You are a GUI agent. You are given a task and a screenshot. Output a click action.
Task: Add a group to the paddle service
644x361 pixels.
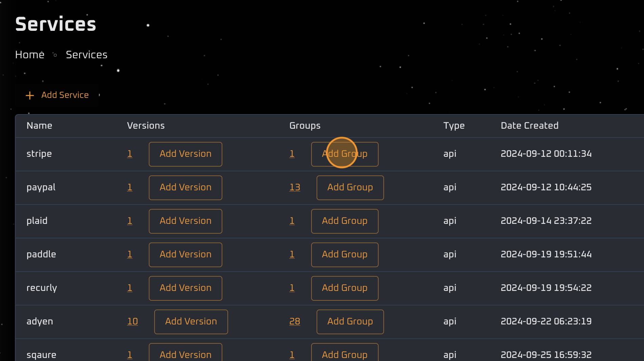click(x=345, y=255)
